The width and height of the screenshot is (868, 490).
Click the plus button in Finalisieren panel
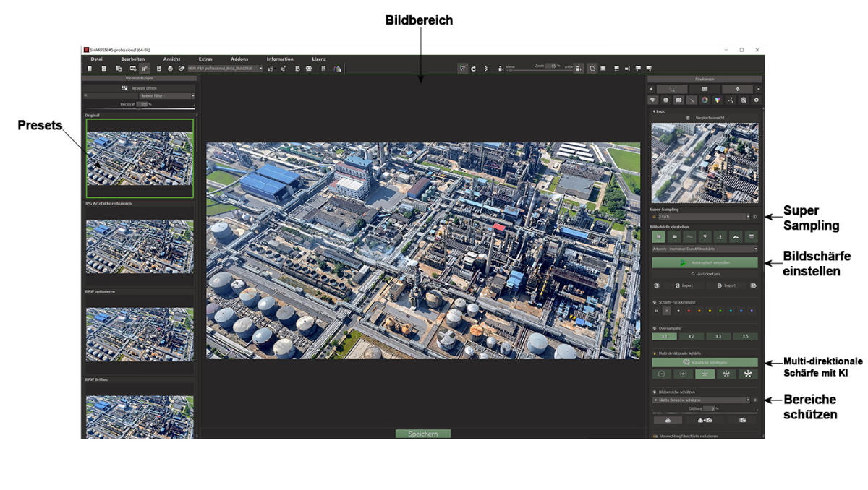tap(652, 89)
